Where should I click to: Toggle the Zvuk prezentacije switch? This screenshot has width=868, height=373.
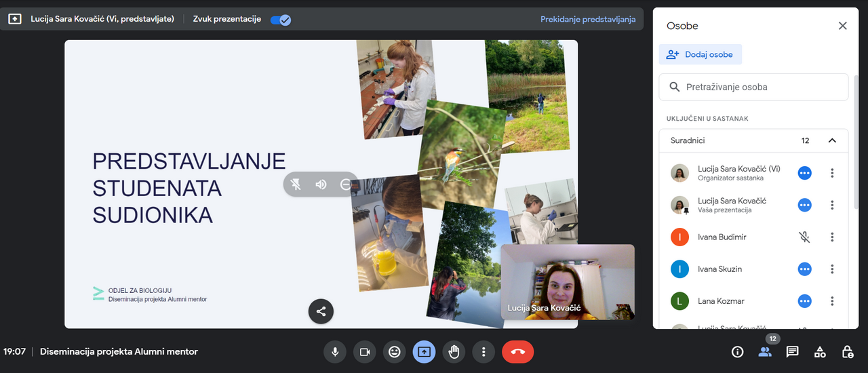[281, 20]
